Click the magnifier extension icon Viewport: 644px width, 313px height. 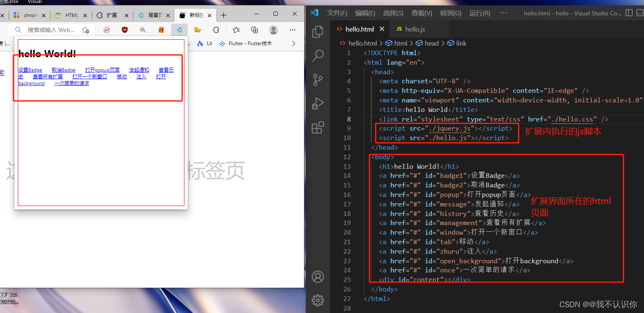click(143, 30)
